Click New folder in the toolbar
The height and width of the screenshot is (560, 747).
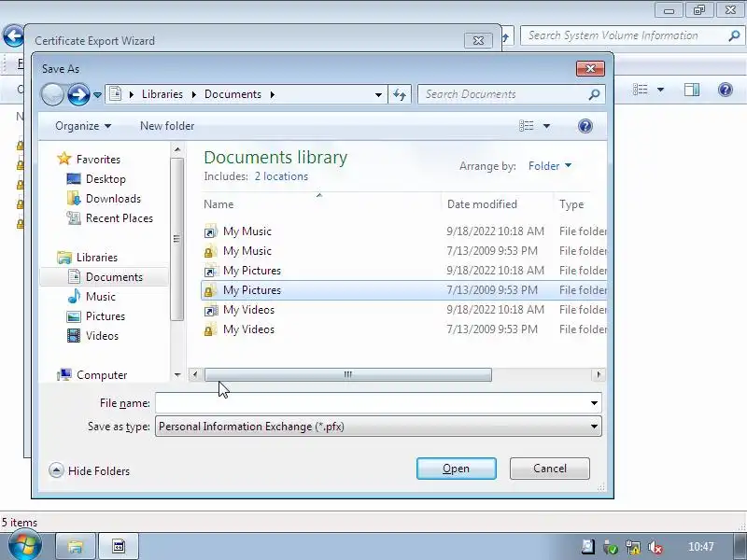coord(167,126)
